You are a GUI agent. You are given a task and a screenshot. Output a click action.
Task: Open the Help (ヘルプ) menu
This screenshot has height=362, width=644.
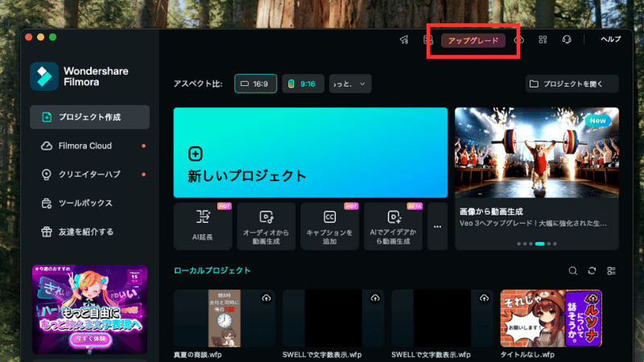pos(611,39)
